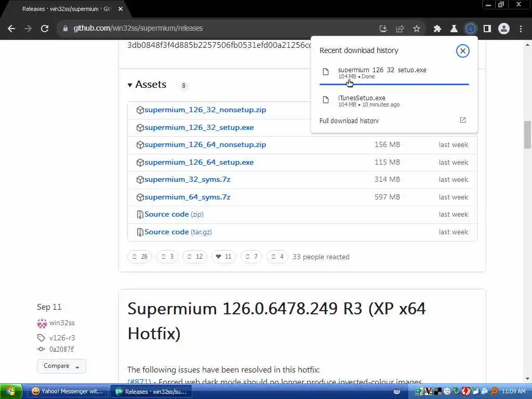
Task: Click the share page icon
Action: click(400, 29)
